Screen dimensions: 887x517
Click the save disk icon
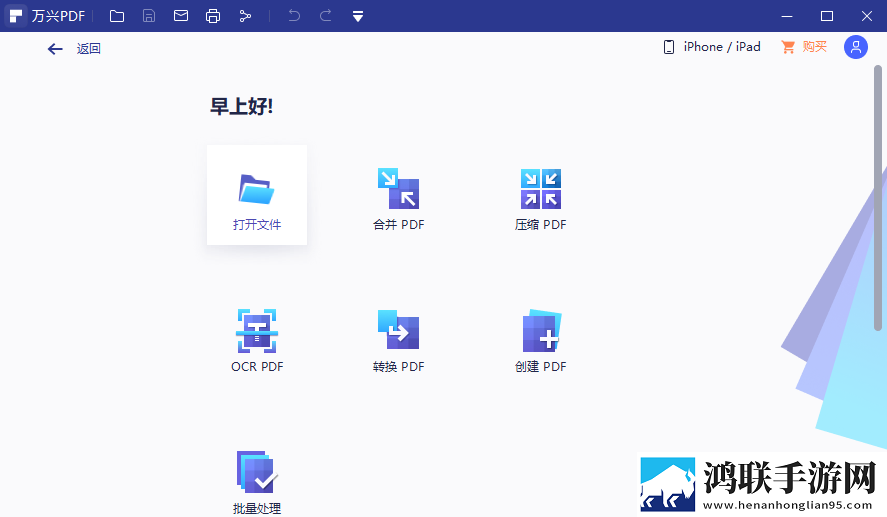[149, 16]
